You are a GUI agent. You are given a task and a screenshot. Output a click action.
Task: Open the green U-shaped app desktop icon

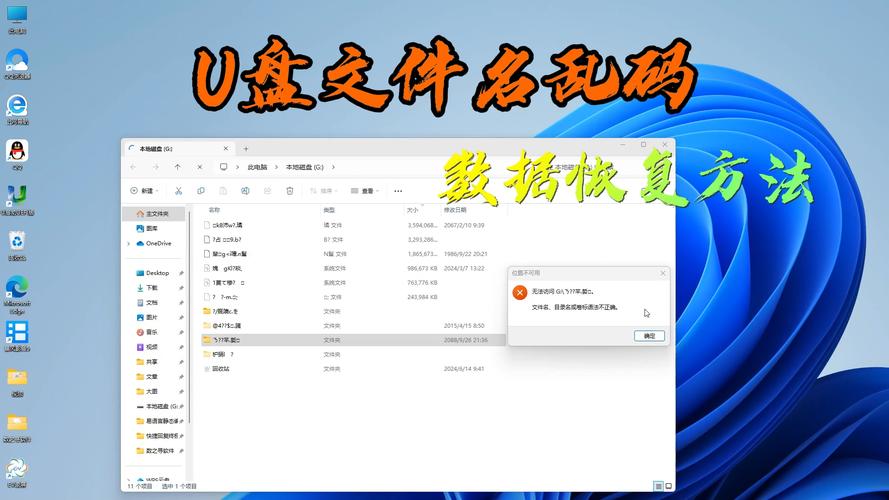[17, 200]
